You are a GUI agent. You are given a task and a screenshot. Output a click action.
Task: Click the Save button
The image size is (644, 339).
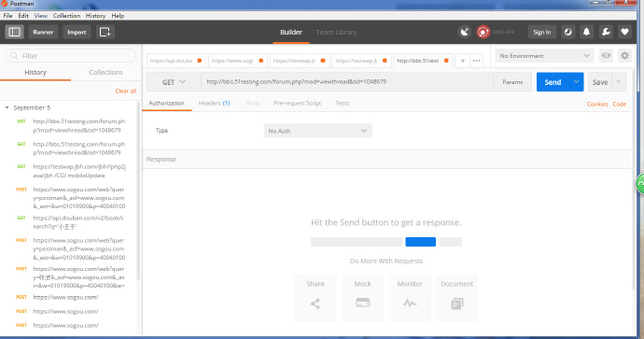[x=600, y=82]
